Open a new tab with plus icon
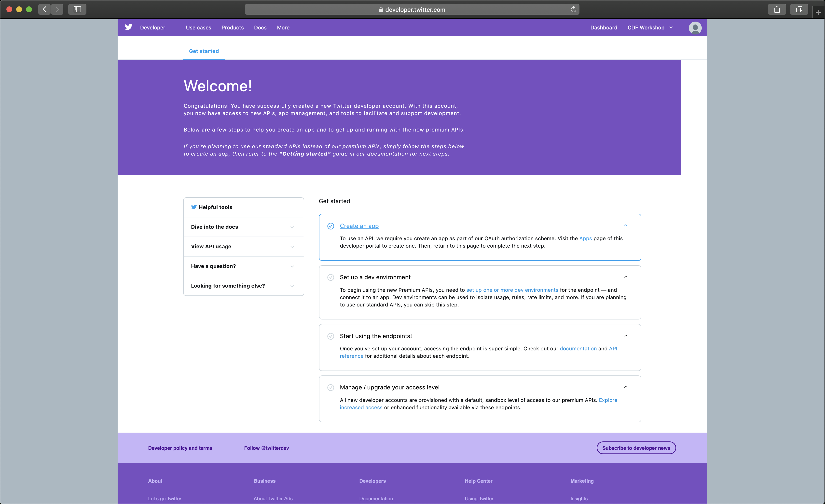The height and width of the screenshot is (504, 825). point(818,13)
